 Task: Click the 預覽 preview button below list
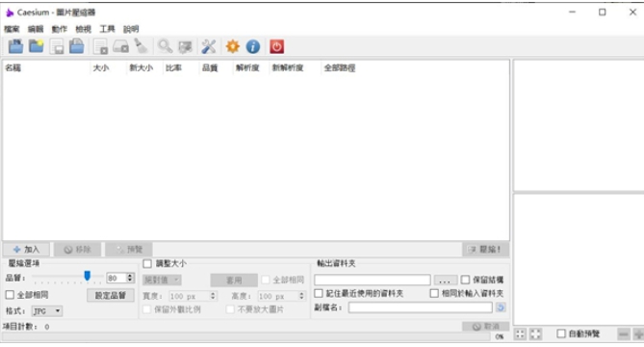[x=129, y=249]
